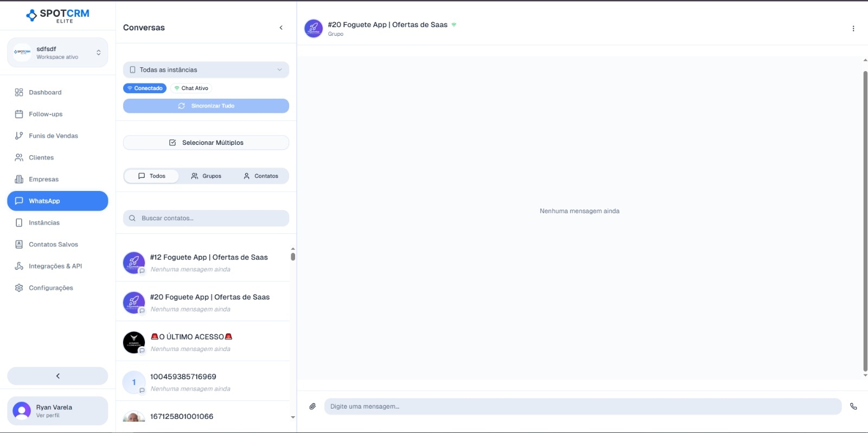Collapse the Conversas panel with chevron
This screenshot has height=433, width=868.
[281, 28]
